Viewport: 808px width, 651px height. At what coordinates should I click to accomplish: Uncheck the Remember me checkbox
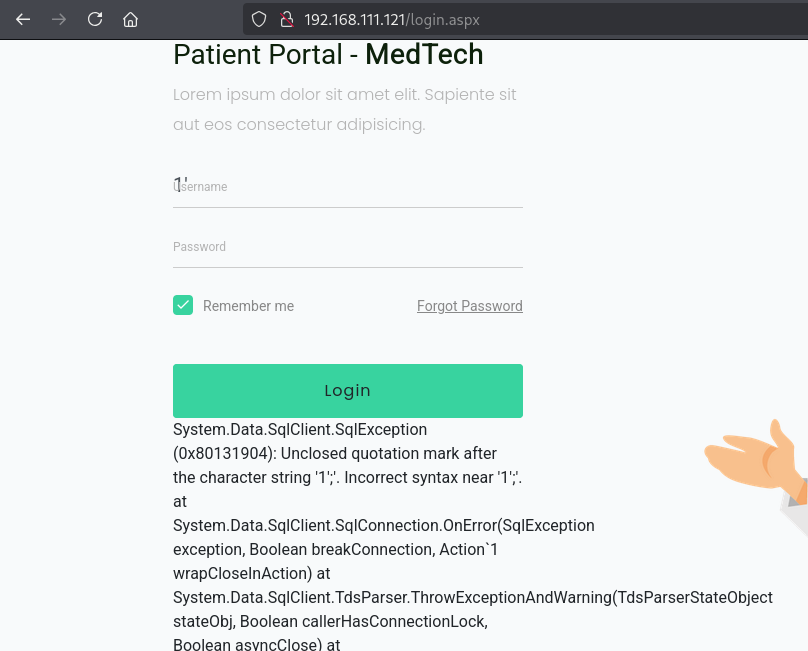coord(183,305)
